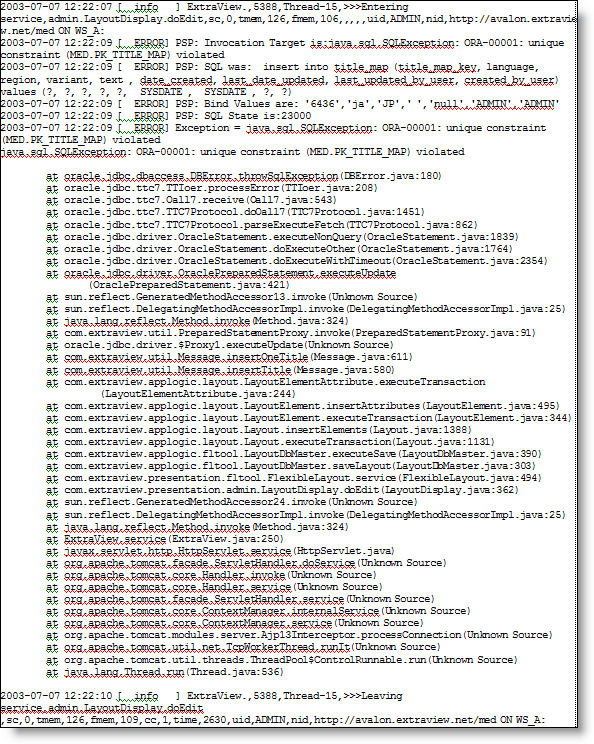Click the LayoutDbMaster.saveLayout line
Viewport: 594px width, 744px height.
point(291,466)
